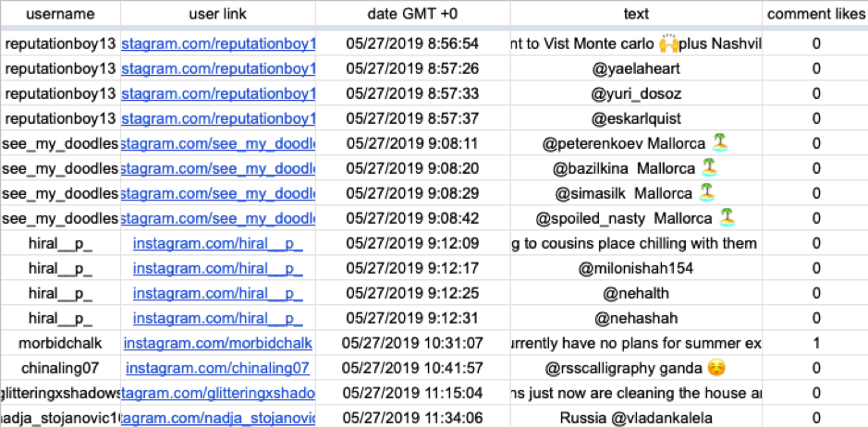The image size is (868, 427).
Task: Select the cell containing @yaelaheart
Action: tap(636, 68)
